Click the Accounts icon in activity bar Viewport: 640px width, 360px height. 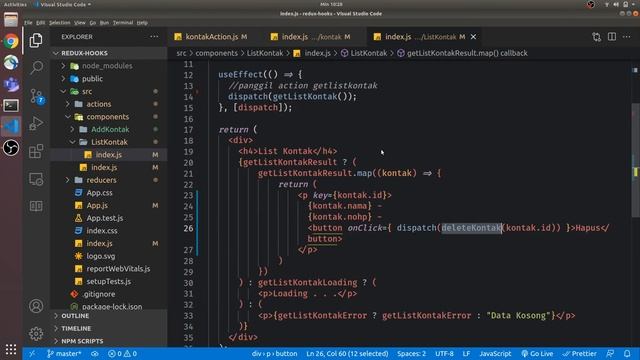(36, 306)
